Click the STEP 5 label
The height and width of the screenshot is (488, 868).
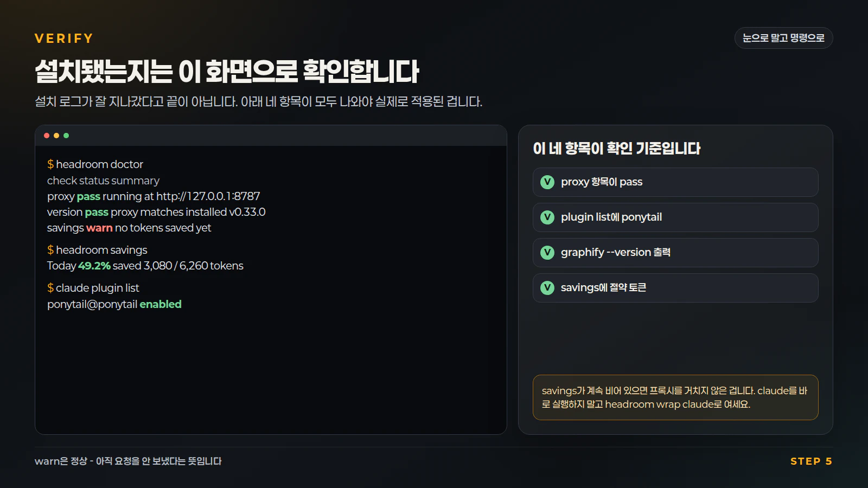[811, 461]
